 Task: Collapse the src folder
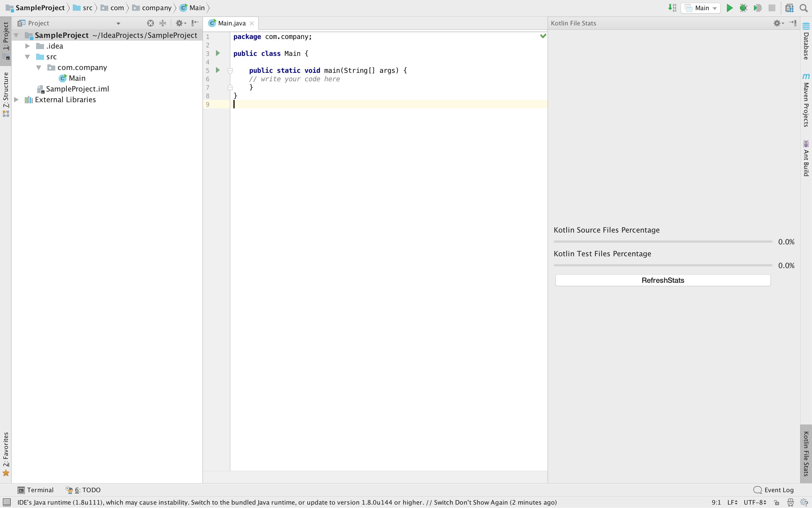(28, 57)
